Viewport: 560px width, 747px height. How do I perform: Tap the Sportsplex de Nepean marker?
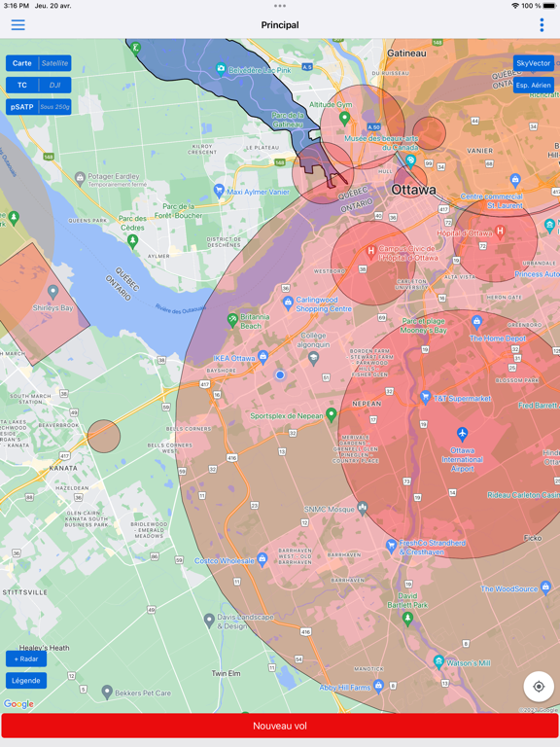click(x=332, y=414)
